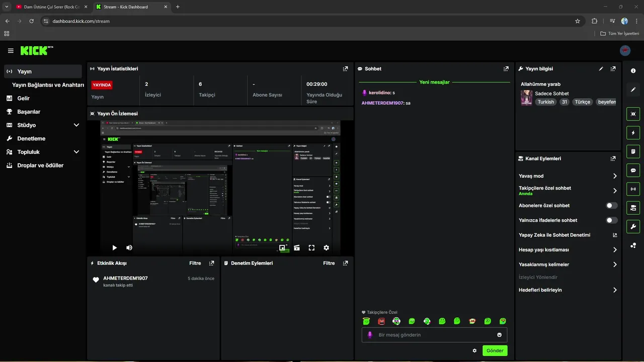Select Yayın in the sidebar
The height and width of the screenshot is (362, 644).
[x=43, y=71]
